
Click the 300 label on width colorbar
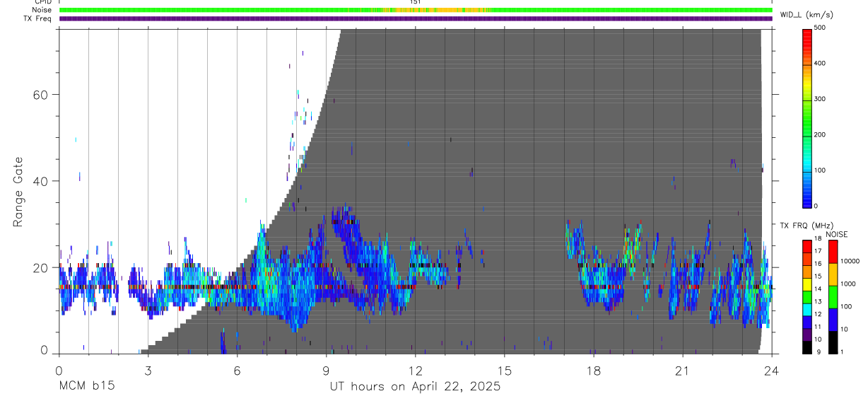[821, 99]
